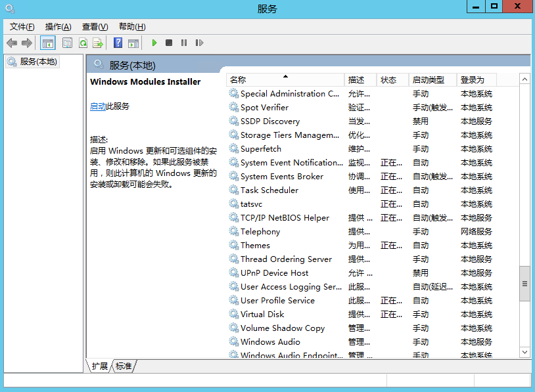Click the gear icon beside Superfetch
This screenshot has height=392, width=535.
234,148
